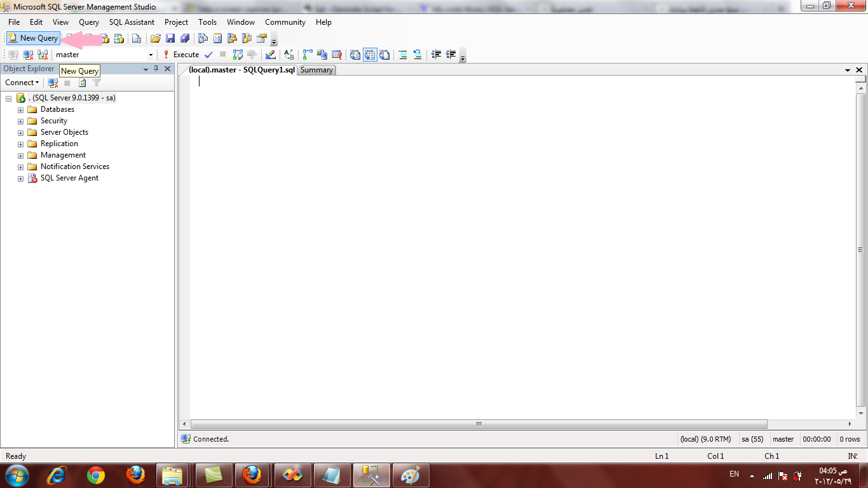Open Design Query in Editor

270,55
